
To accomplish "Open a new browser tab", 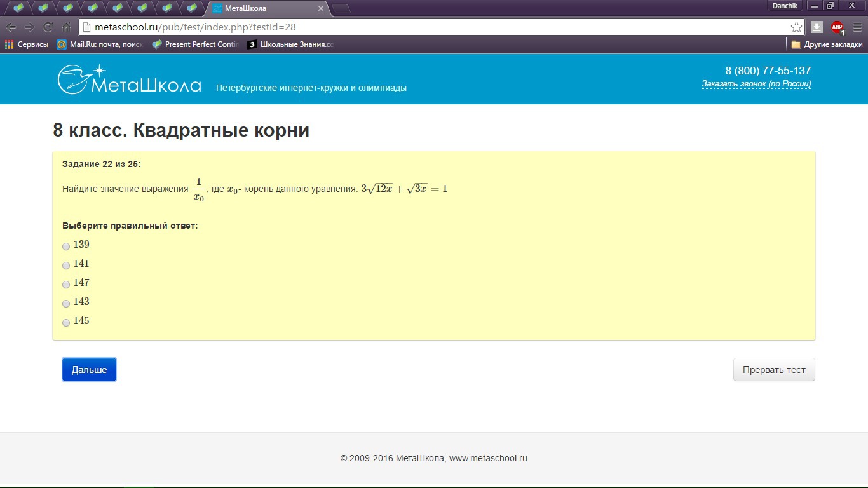I will click(341, 9).
